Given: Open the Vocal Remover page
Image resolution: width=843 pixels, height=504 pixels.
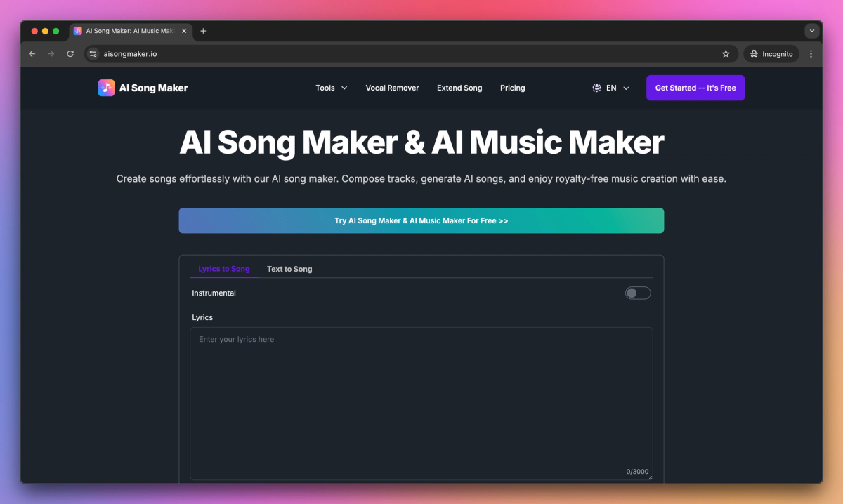Looking at the screenshot, I should point(392,88).
